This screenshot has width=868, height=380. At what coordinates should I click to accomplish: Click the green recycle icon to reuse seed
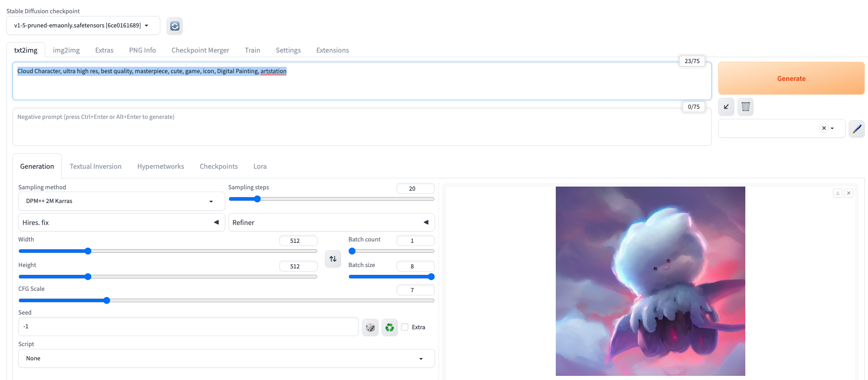[390, 327]
